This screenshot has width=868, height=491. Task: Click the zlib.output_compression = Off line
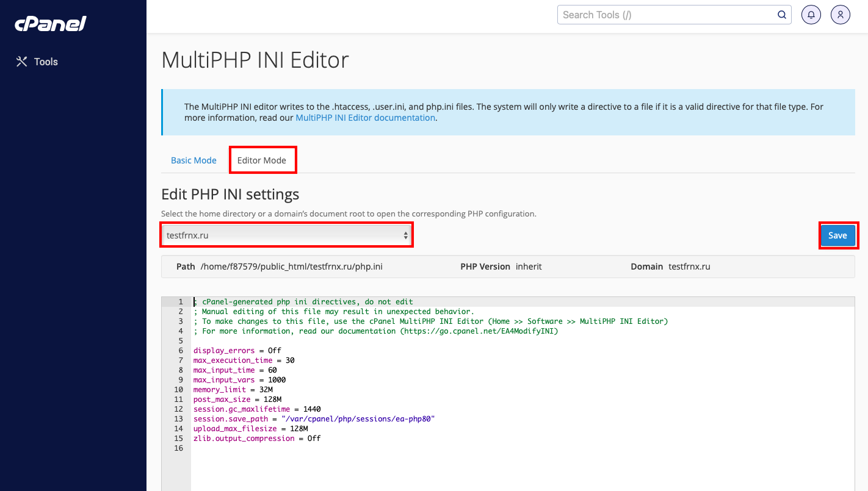tap(257, 439)
